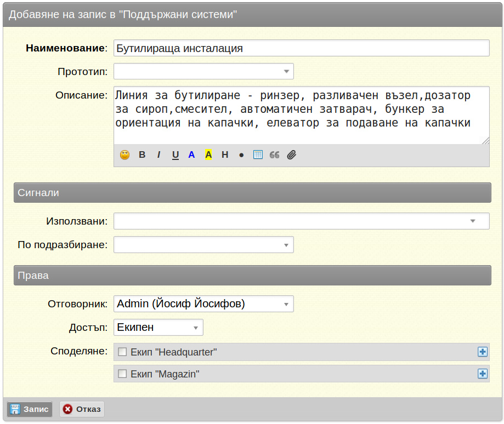
Task: Apply yellow highlight background tool
Action: pos(208,154)
